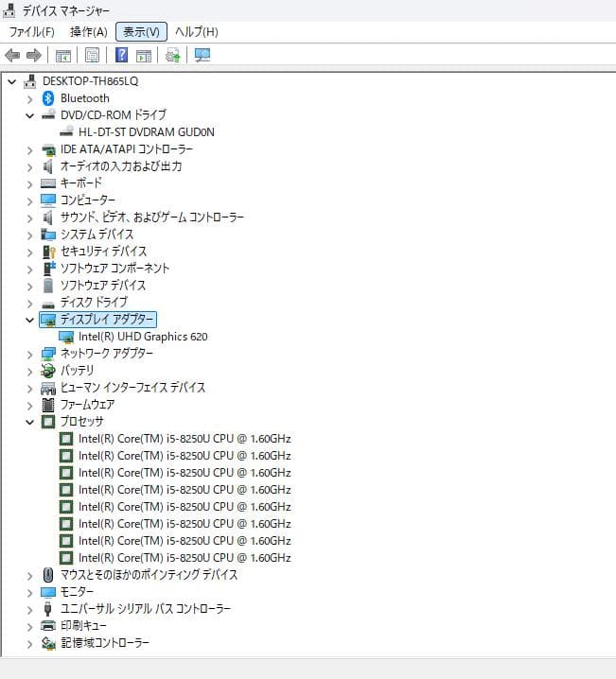Click the バッテリ battery icon
Screen dimensions: 616x679
(x=48, y=371)
